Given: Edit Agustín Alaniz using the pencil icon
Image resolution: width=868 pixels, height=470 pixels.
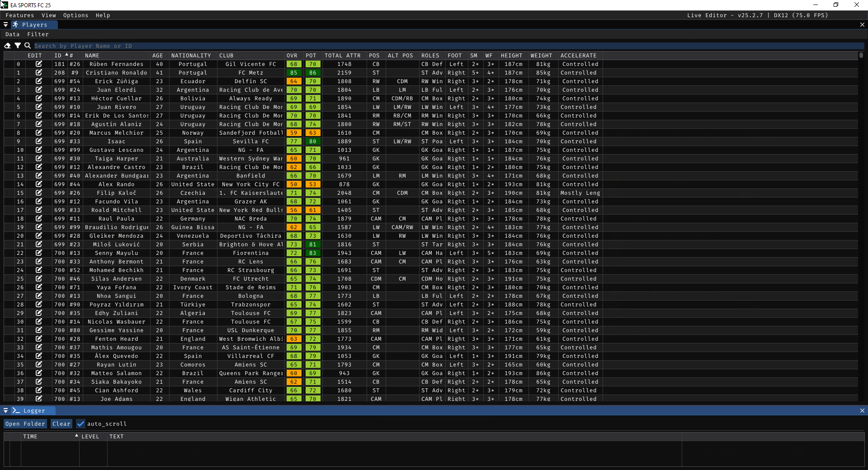Looking at the screenshot, I should (39, 124).
